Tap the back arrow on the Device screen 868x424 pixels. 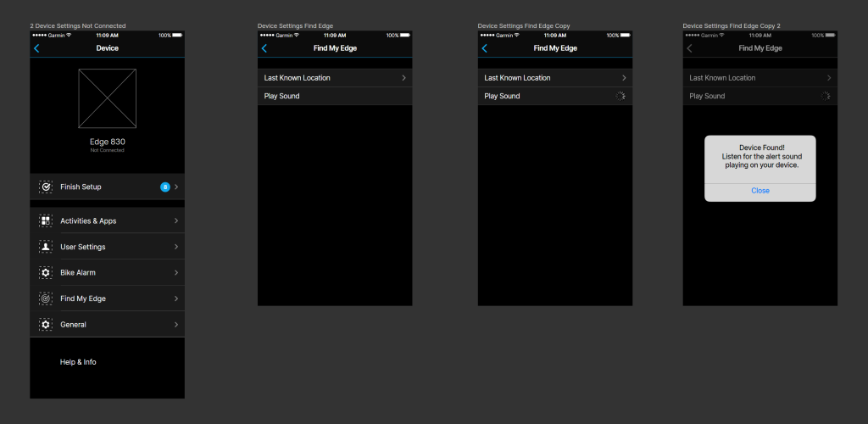tap(36, 48)
